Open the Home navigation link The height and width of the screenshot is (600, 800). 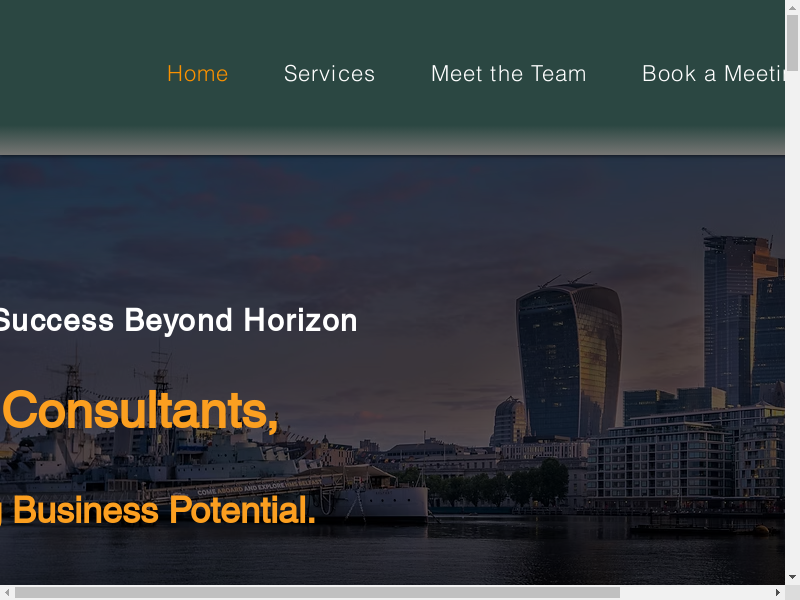click(197, 74)
